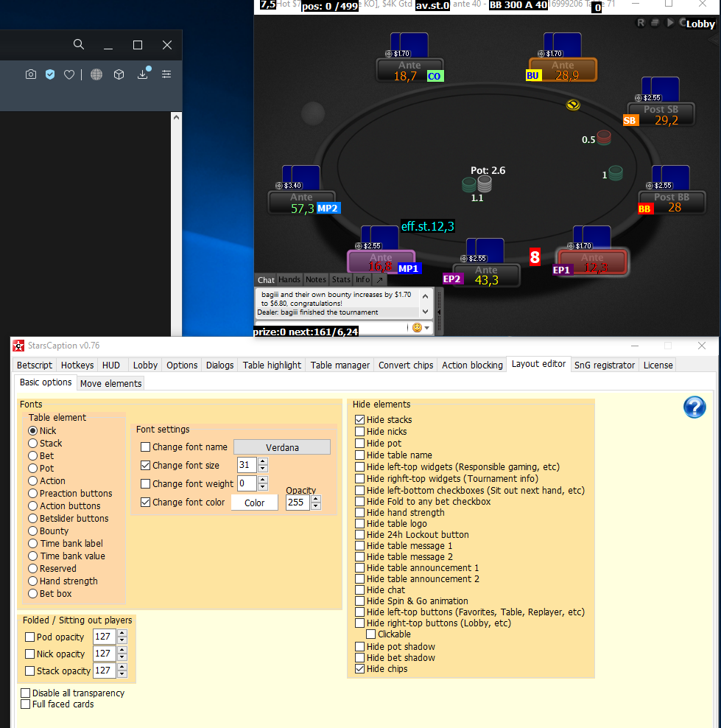Click the font size value field 31
The height and width of the screenshot is (728, 721).
tap(247, 465)
